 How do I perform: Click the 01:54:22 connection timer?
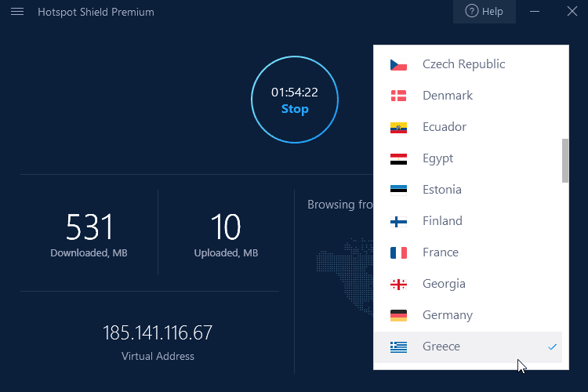click(x=295, y=93)
